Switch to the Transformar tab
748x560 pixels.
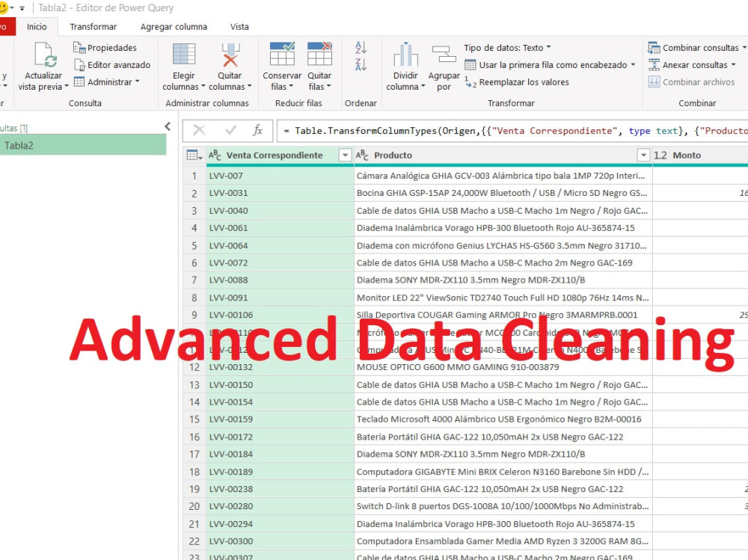(x=93, y=27)
